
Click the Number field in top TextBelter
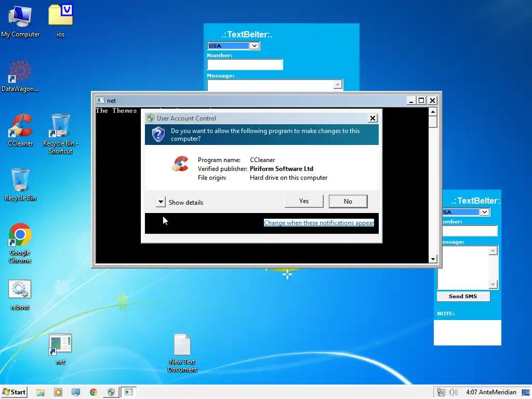tap(245, 64)
